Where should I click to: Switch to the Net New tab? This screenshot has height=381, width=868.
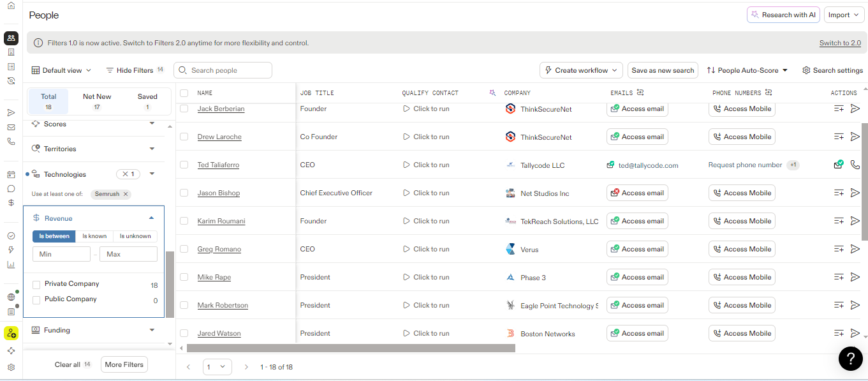point(97,101)
